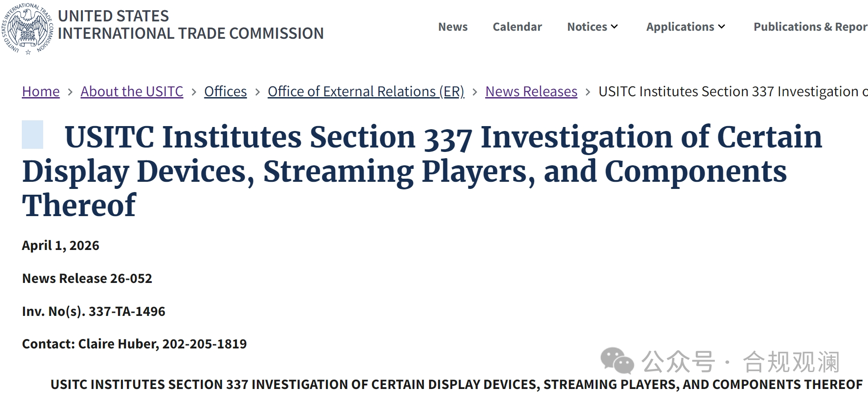
Task: Click the arrow after Office of External Relations
Action: [475, 92]
